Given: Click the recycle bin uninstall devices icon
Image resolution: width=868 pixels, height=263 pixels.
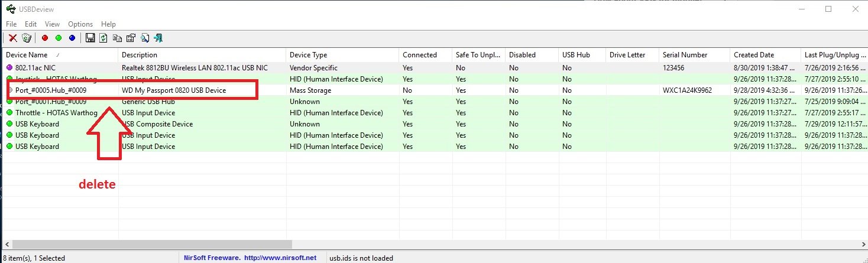Looking at the screenshot, I should (x=26, y=38).
